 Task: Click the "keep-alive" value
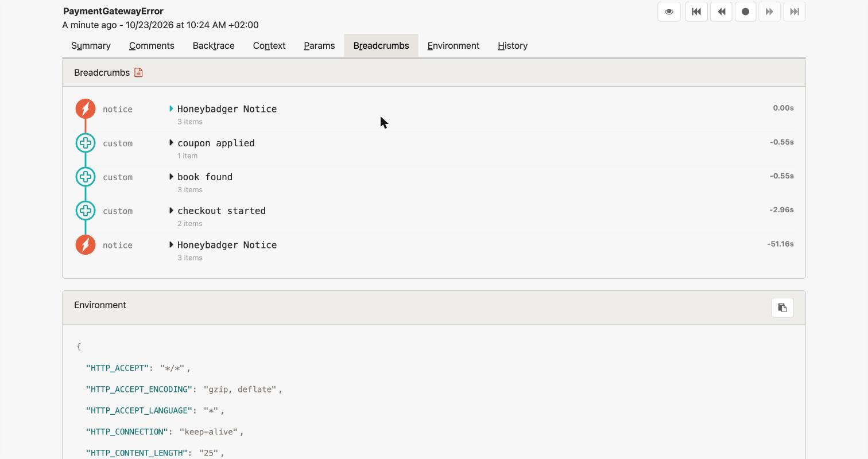coord(209,431)
